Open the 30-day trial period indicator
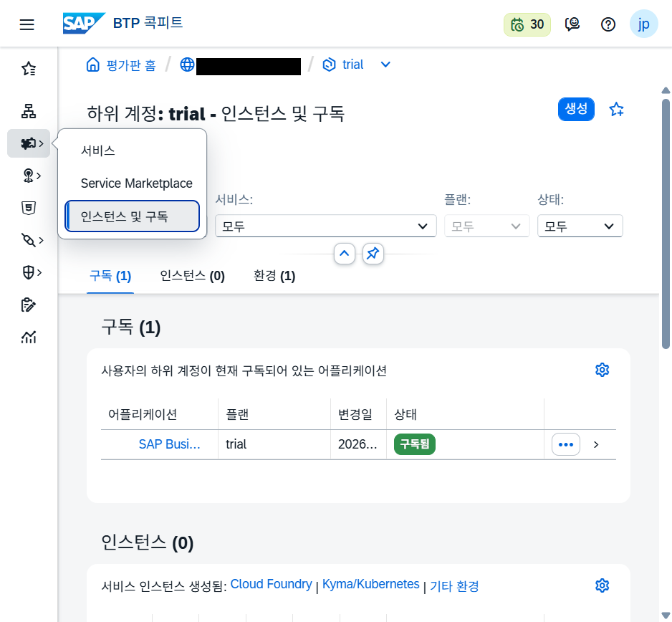 coord(527,24)
